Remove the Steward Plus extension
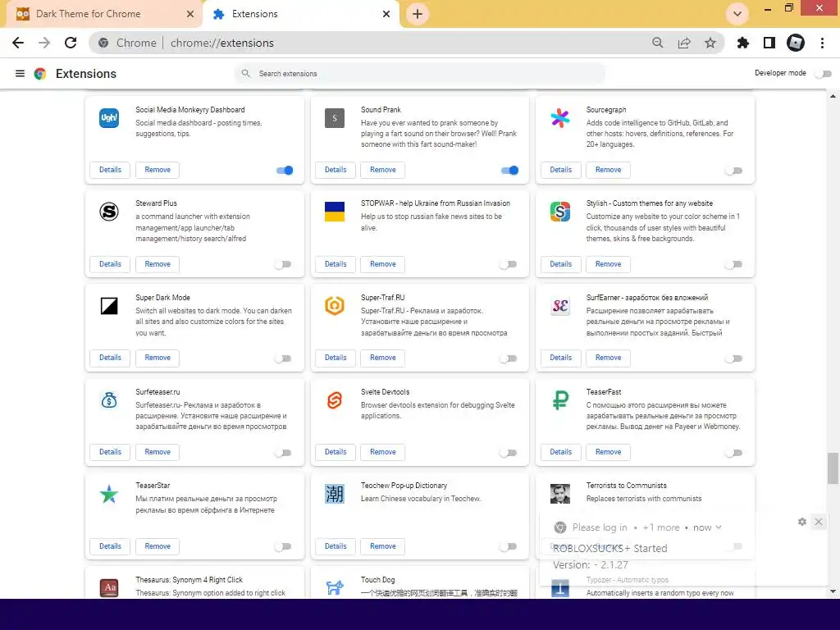The image size is (840, 630). 157,264
